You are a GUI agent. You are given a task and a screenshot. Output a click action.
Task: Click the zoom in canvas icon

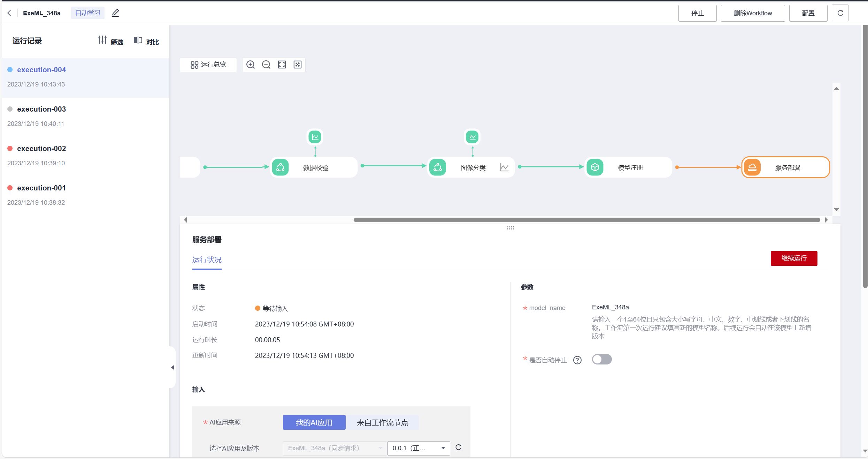point(251,65)
